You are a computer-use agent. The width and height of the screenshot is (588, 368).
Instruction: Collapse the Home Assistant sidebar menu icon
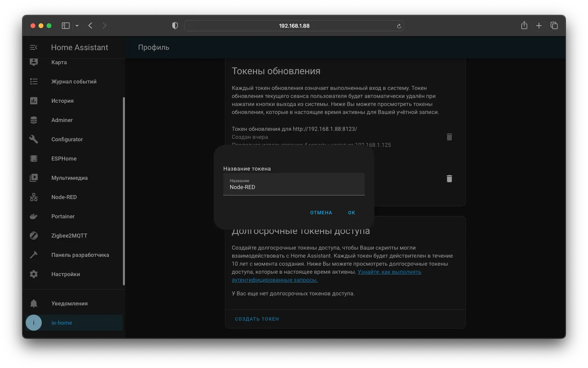tap(34, 47)
